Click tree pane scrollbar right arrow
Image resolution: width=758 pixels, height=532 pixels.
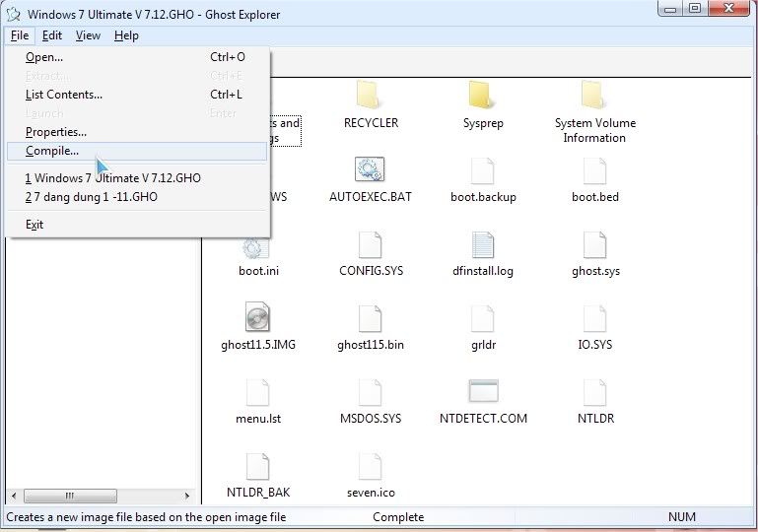(186, 496)
